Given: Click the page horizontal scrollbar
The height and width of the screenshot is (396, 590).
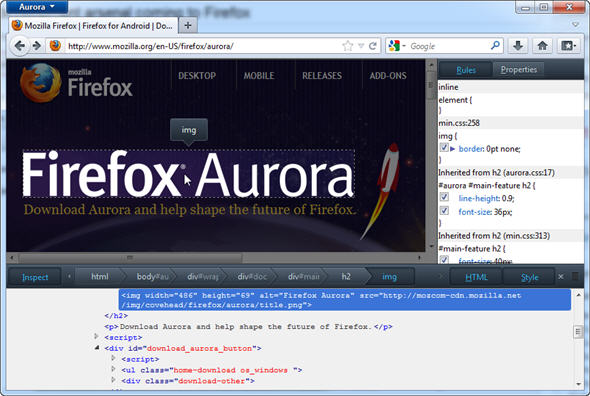Looking at the screenshot, I should 130,258.
